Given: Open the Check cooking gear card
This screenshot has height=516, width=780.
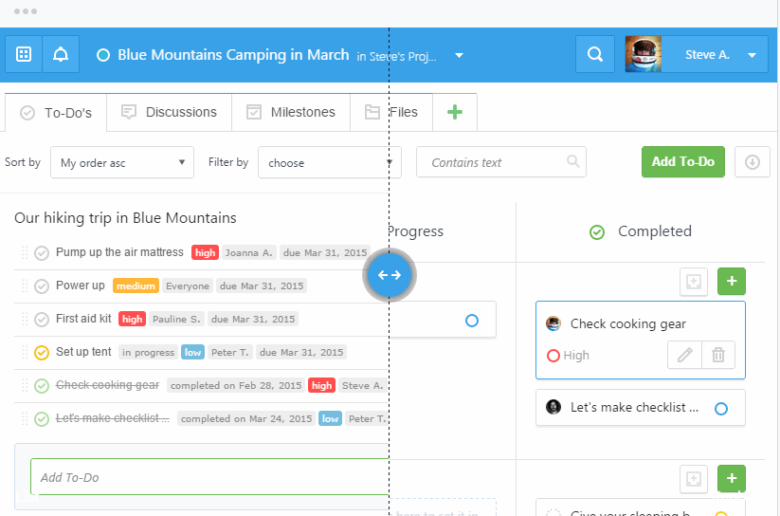Looking at the screenshot, I should point(640,340).
